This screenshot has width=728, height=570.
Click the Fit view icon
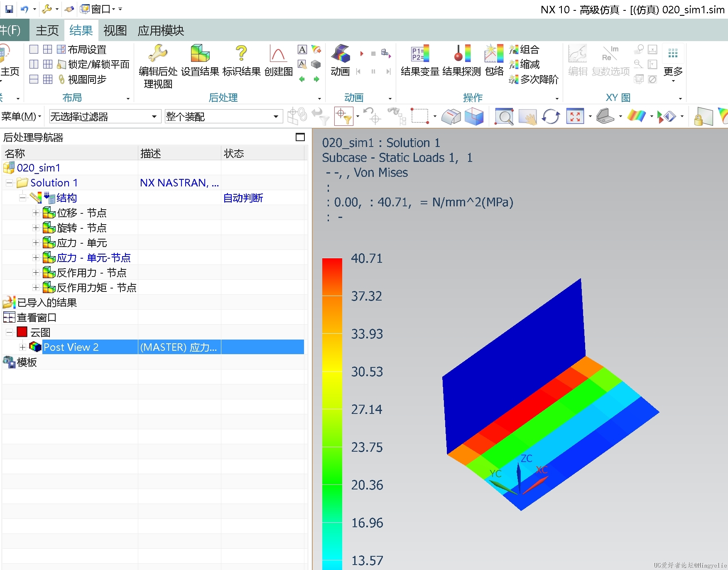(x=575, y=117)
